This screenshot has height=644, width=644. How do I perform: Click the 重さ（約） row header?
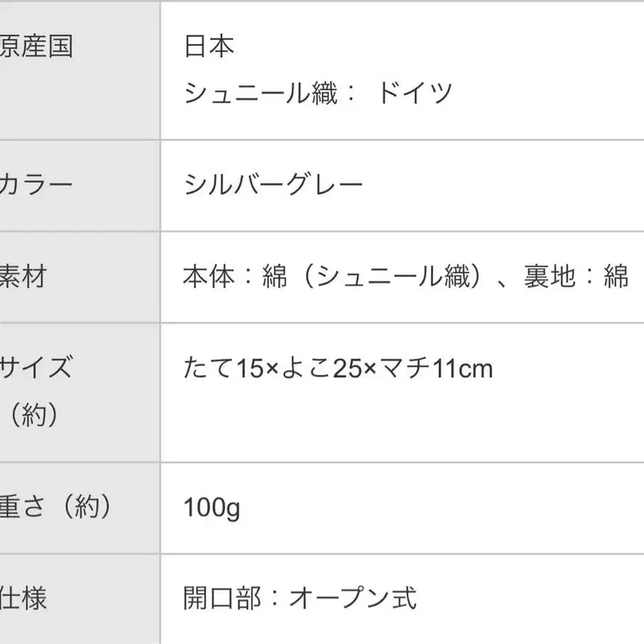57,507
